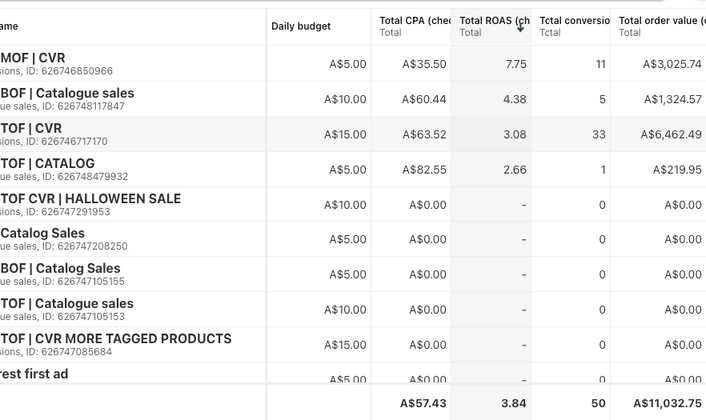Open the TOF | CATALOG campaign

click(x=48, y=164)
